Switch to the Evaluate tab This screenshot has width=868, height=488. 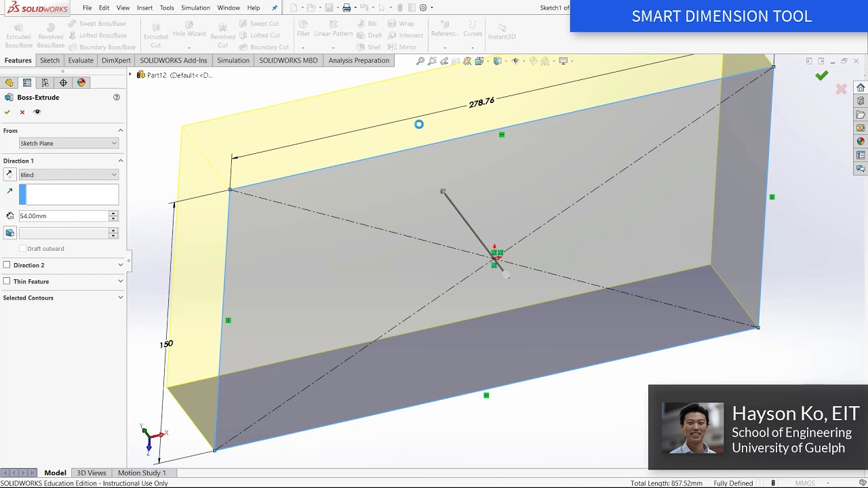81,60
